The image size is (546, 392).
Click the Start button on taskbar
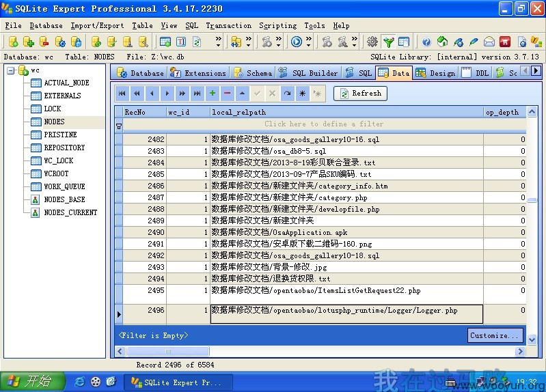pyautogui.click(x=32, y=382)
